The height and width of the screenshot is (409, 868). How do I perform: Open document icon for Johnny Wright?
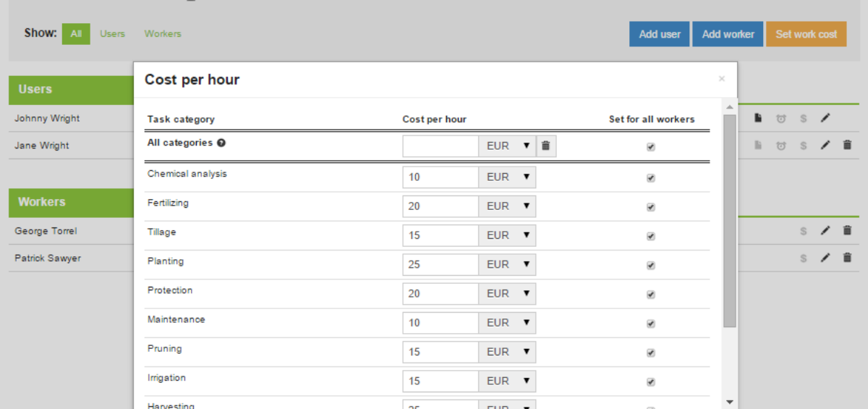(759, 118)
